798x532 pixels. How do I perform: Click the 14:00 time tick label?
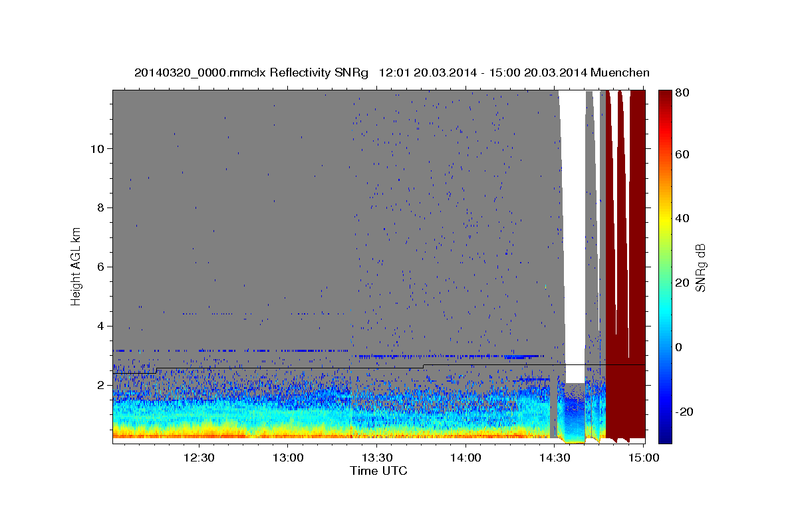[x=465, y=458]
